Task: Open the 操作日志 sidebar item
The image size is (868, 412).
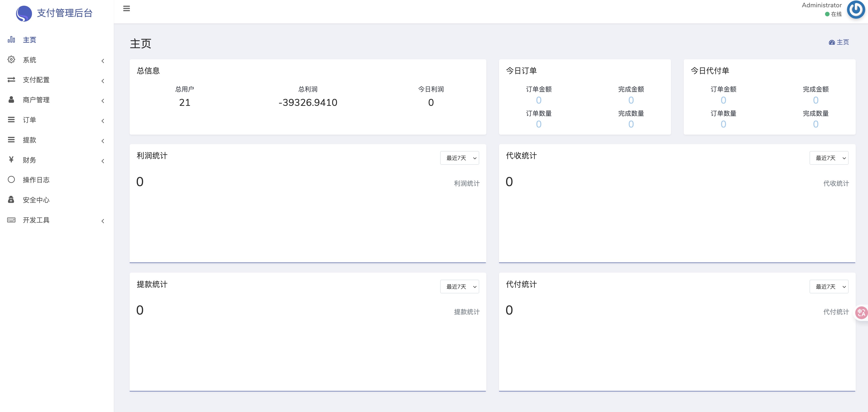Action: pos(57,180)
